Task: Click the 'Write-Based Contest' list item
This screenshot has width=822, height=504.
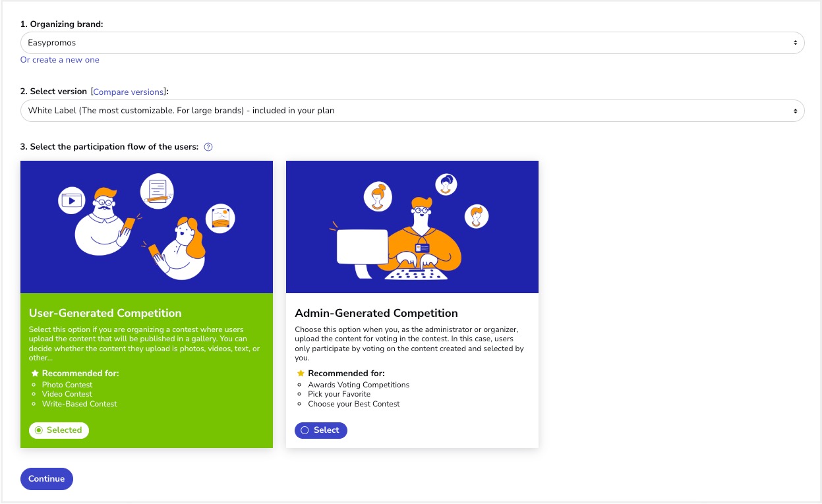Action: click(80, 404)
